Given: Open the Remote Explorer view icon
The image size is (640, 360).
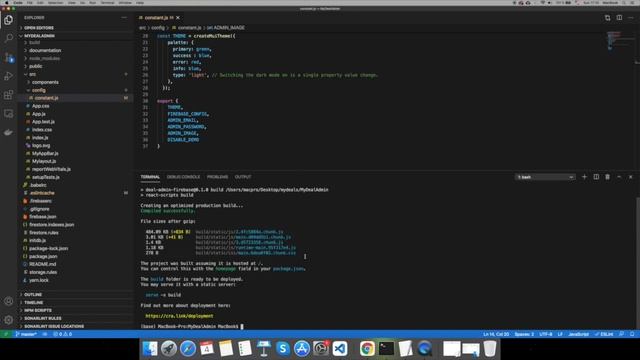Looking at the screenshot, I should pyautogui.click(x=9, y=113).
